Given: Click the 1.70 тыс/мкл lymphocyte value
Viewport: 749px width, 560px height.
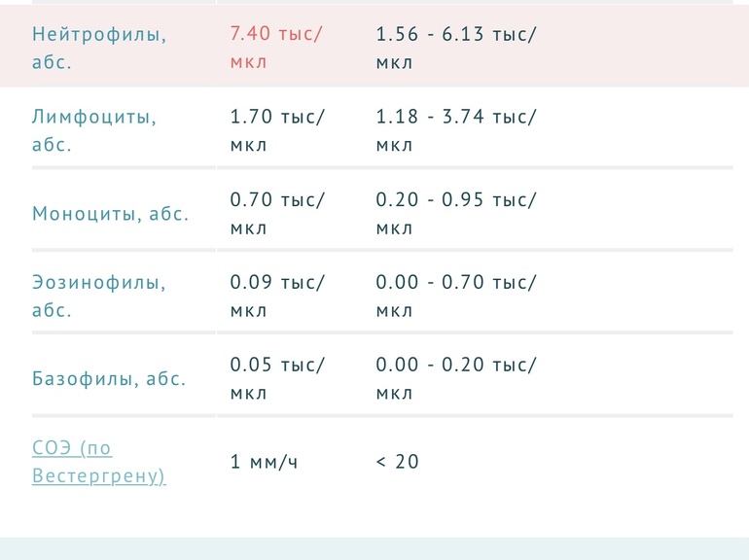Looking at the screenshot, I should pos(277,130).
